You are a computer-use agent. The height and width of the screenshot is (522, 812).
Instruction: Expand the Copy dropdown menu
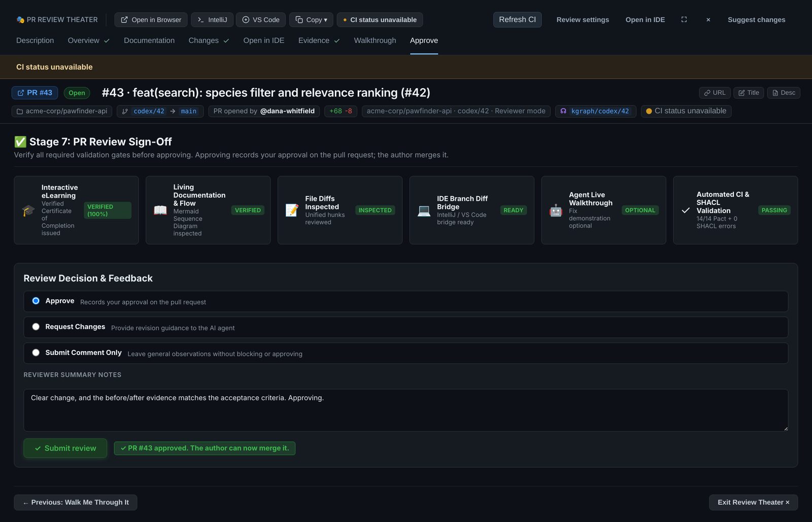pyautogui.click(x=312, y=20)
